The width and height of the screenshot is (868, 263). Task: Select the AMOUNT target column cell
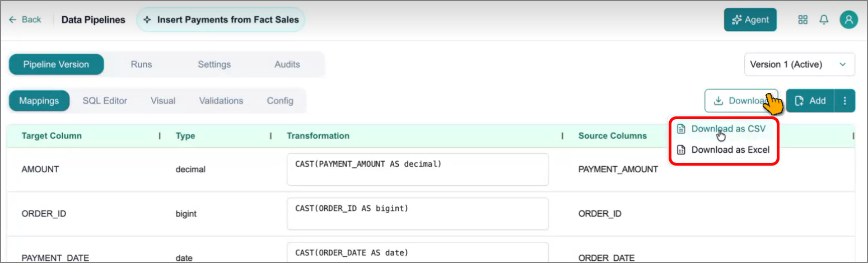coord(39,170)
